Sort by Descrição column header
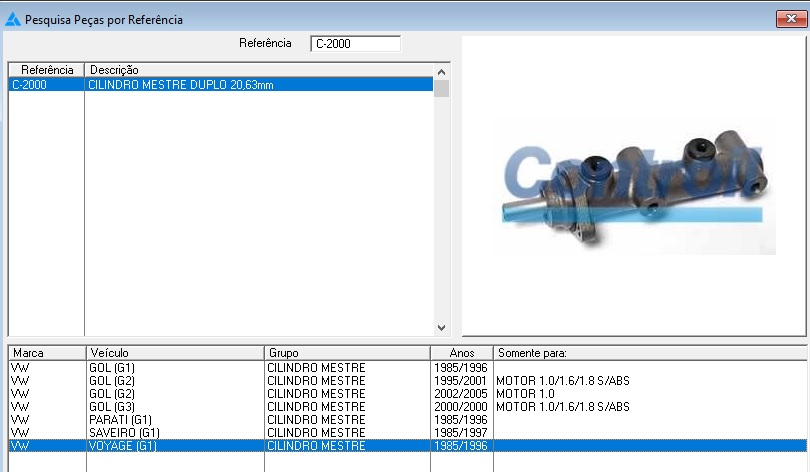 260,70
